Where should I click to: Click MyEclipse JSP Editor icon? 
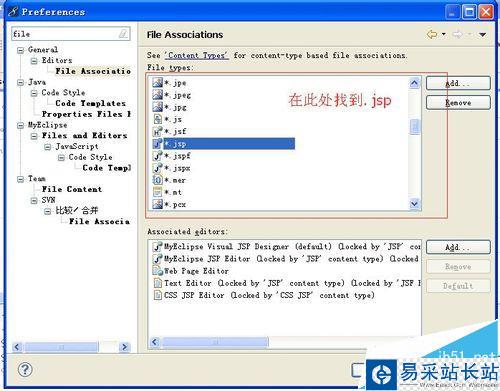click(x=157, y=259)
